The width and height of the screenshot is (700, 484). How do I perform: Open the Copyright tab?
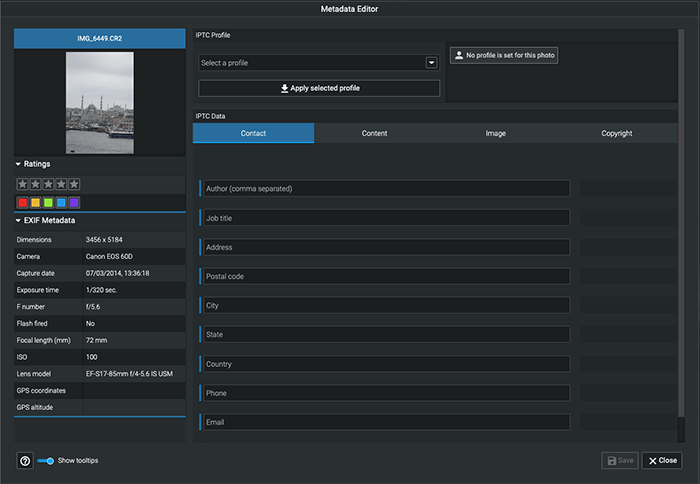click(616, 133)
